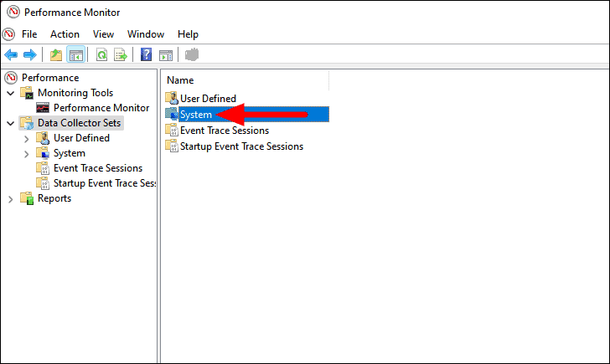The width and height of the screenshot is (610, 364).
Task: Select Performance root label in tree
Action: tap(50, 78)
